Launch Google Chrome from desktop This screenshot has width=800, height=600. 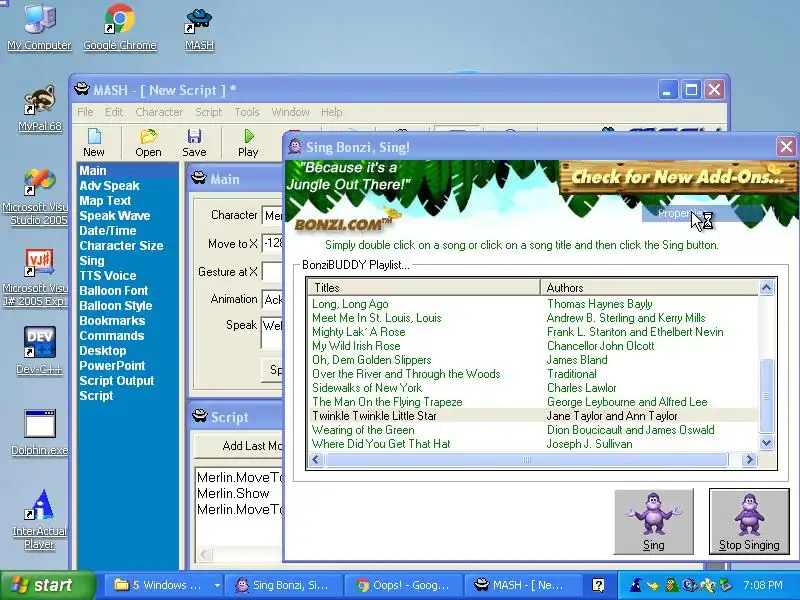[120, 27]
